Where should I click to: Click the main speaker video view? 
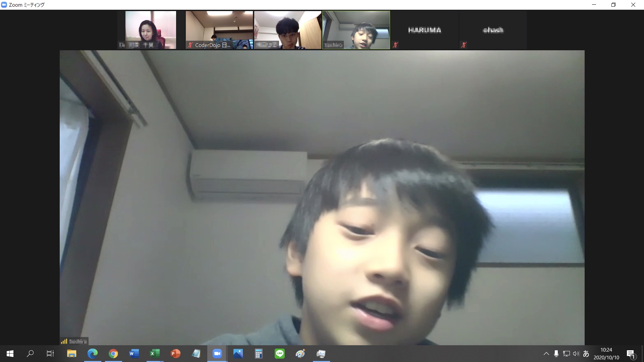[x=322, y=198]
